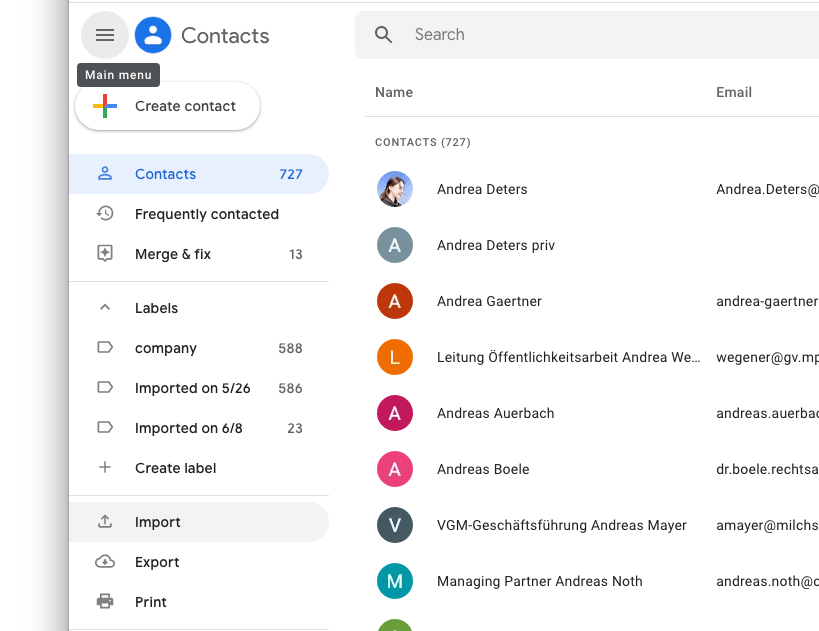Sort contacts by the Name column header
The image size is (819, 631).
pos(393,92)
